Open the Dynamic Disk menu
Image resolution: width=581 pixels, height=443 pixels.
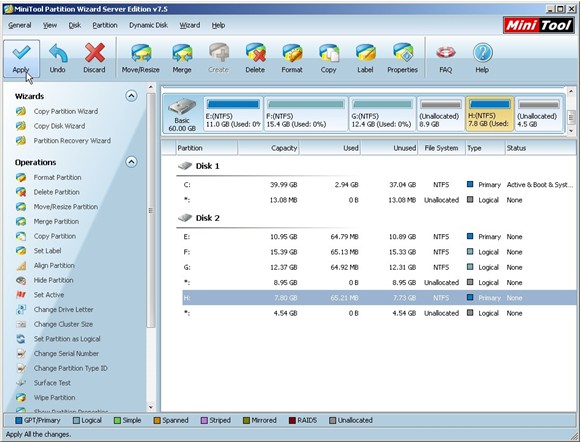[148, 25]
